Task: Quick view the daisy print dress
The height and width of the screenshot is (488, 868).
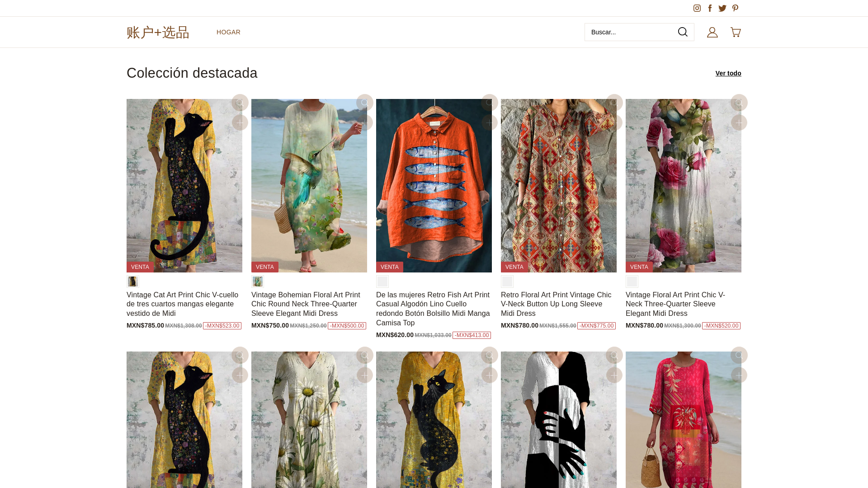Action: (x=365, y=355)
